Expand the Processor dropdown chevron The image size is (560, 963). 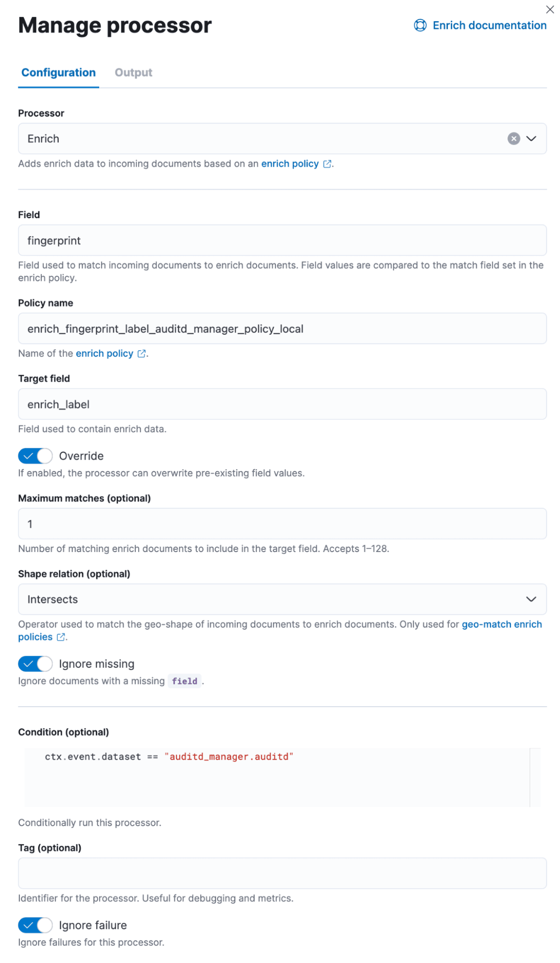click(x=531, y=139)
